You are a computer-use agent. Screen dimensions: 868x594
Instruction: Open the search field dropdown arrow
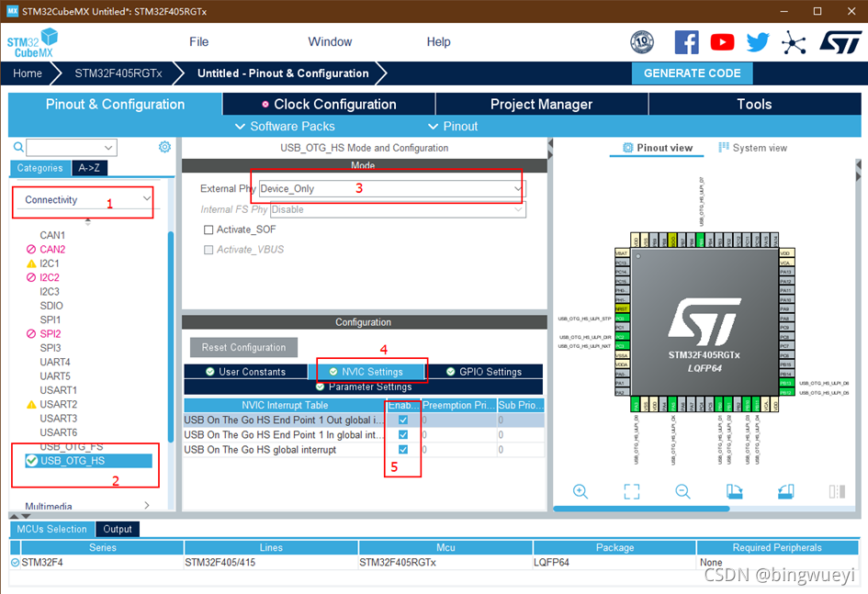pos(108,148)
